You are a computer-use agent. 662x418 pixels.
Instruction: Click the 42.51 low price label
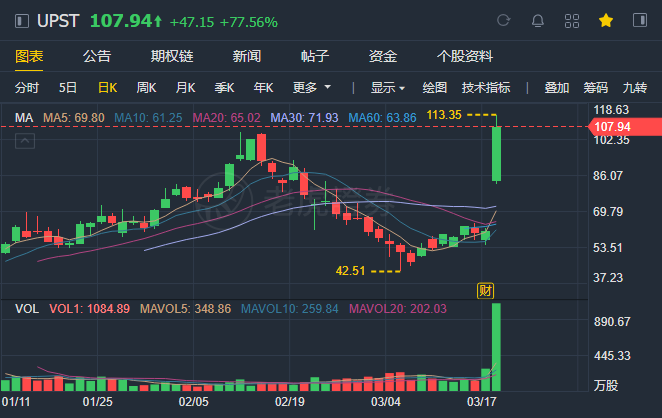(350, 271)
